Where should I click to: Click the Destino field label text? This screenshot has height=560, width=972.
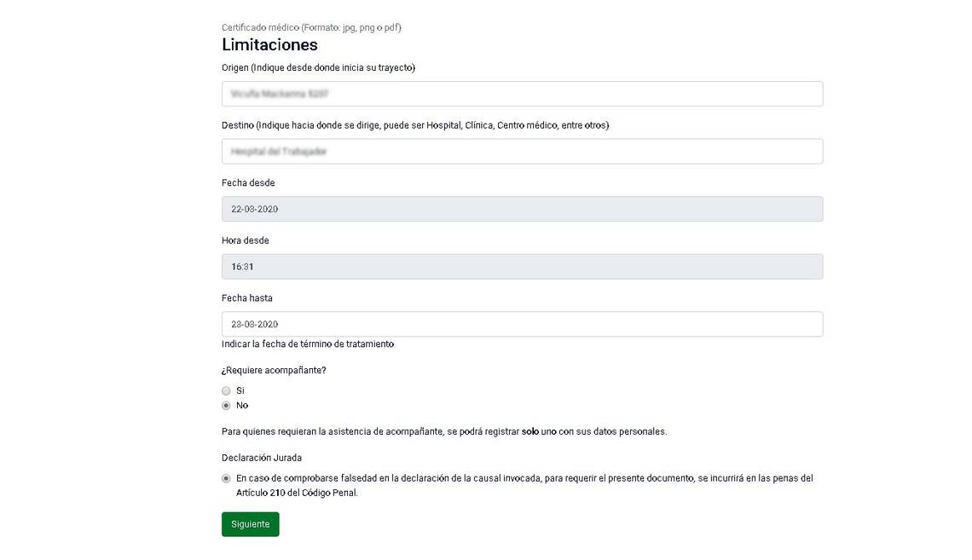(415, 125)
